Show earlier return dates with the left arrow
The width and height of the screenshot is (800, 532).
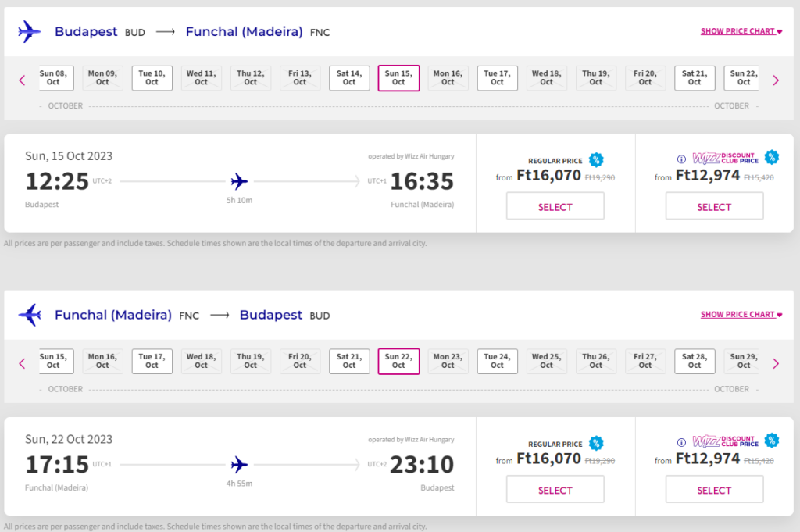click(x=22, y=363)
